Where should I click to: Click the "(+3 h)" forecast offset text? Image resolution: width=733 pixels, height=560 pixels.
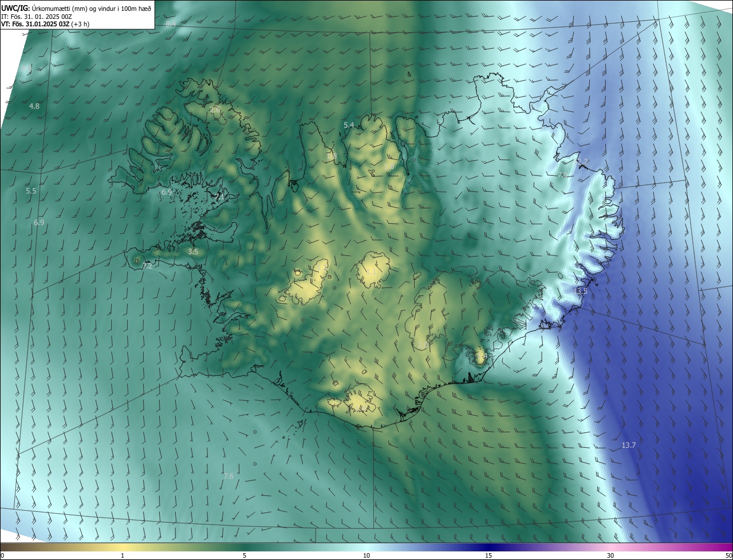tap(80, 24)
